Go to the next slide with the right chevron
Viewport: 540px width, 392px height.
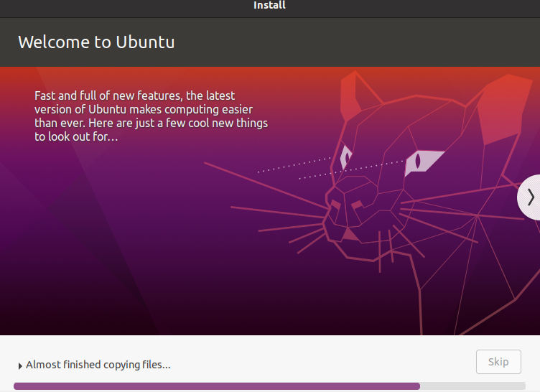530,197
